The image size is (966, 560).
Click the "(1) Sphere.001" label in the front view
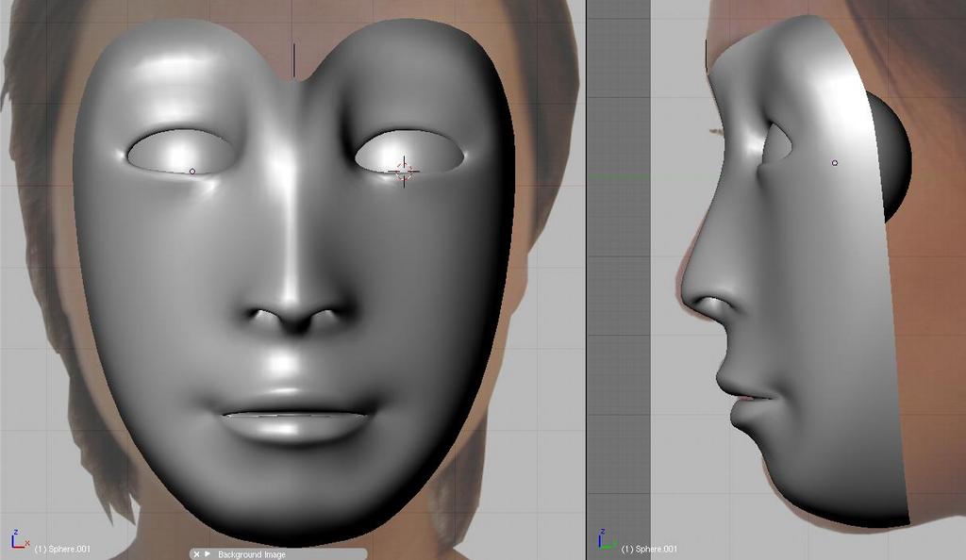(62, 549)
